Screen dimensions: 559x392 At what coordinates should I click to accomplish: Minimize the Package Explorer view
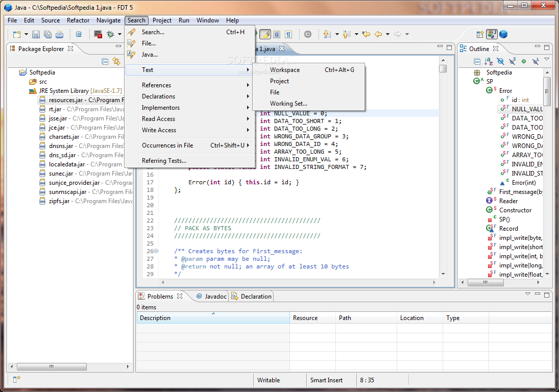(x=118, y=46)
